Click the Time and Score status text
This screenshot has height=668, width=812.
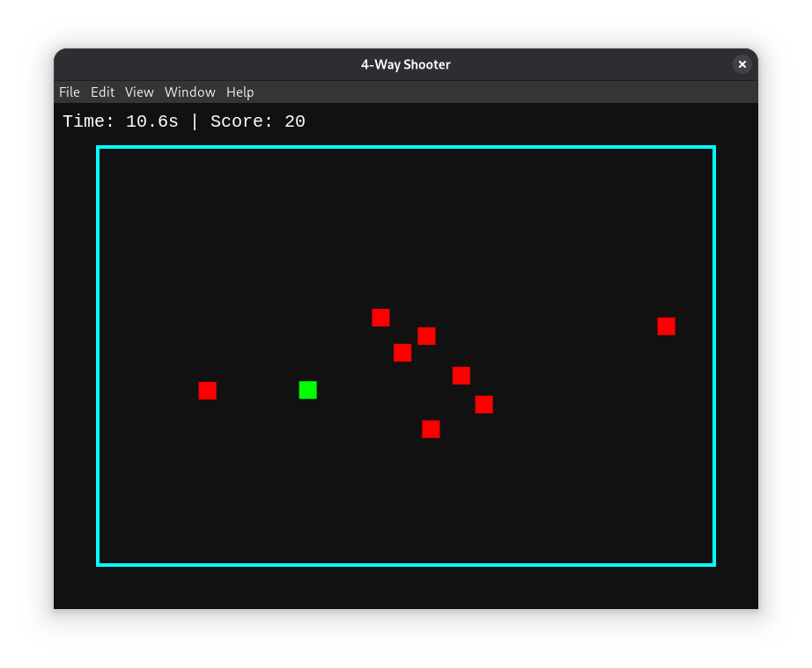(184, 121)
